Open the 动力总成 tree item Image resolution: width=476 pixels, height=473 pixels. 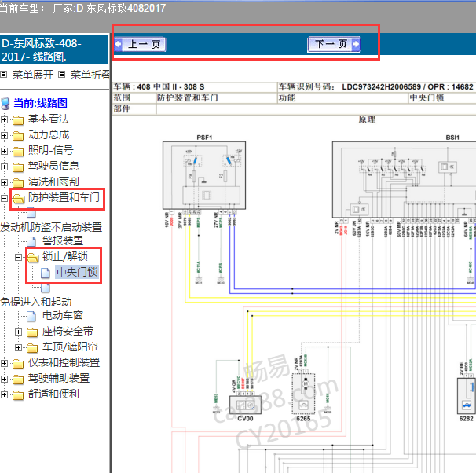[x=49, y=135]
